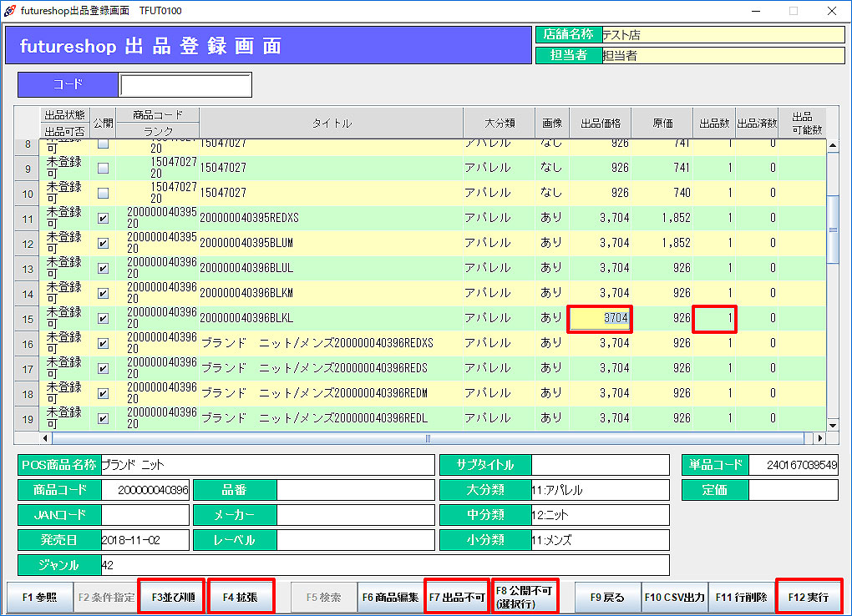Click the F4 拡張 button
This screenshot has height=616, width=852.
(x=241, y=598)
